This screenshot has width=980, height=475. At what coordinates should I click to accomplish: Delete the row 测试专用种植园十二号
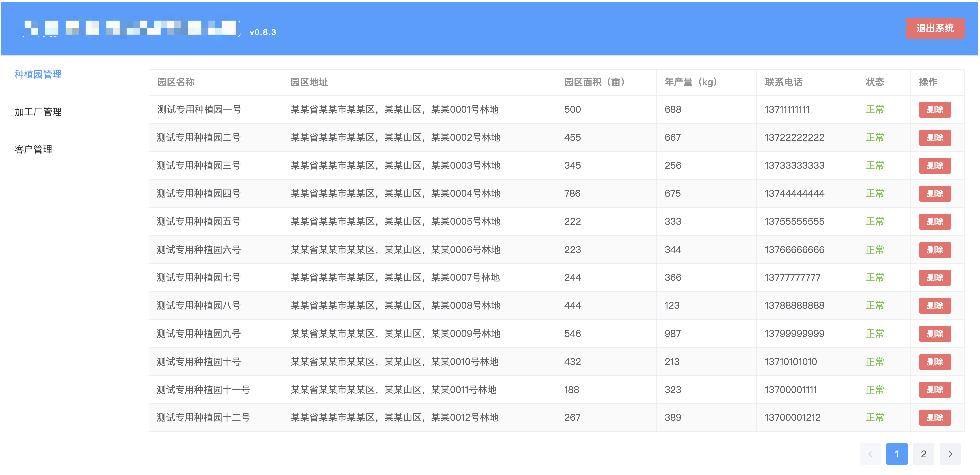[x=935, y=417]
